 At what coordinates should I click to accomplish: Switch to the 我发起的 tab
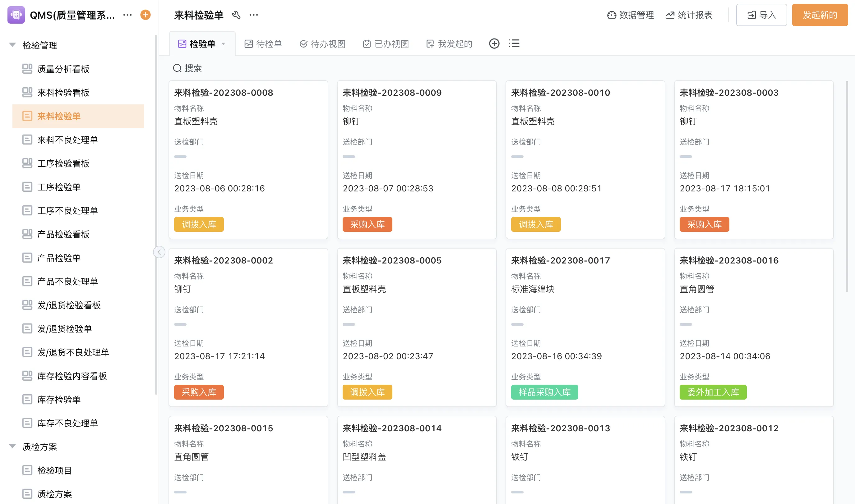coord(449,44)
